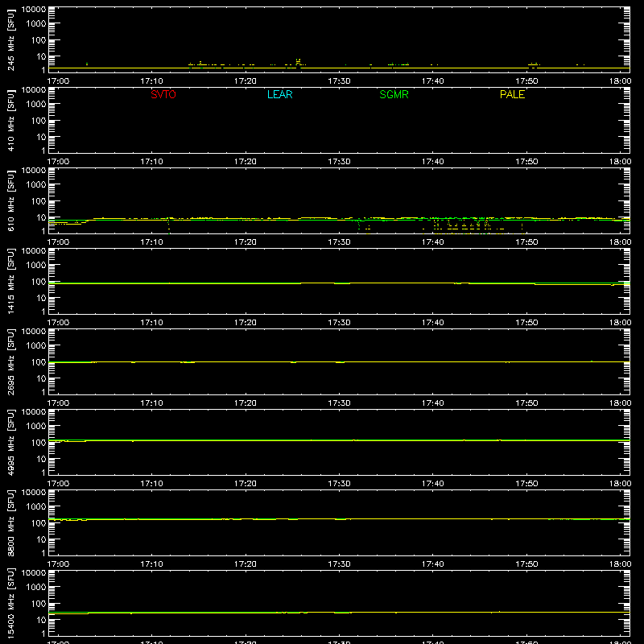
Task: Click the 100 tick on 8800 MHz axis
Action: pyautogui.click(x=38, y=523)
